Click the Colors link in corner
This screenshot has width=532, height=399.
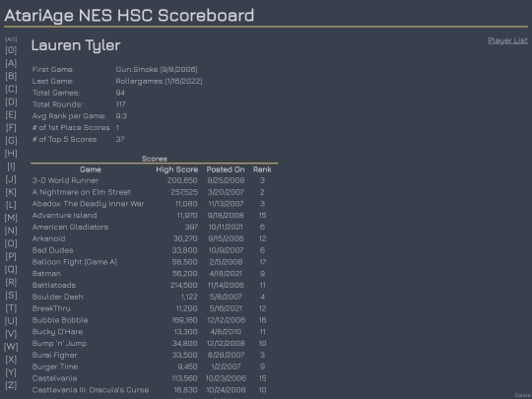pos(523,395)
